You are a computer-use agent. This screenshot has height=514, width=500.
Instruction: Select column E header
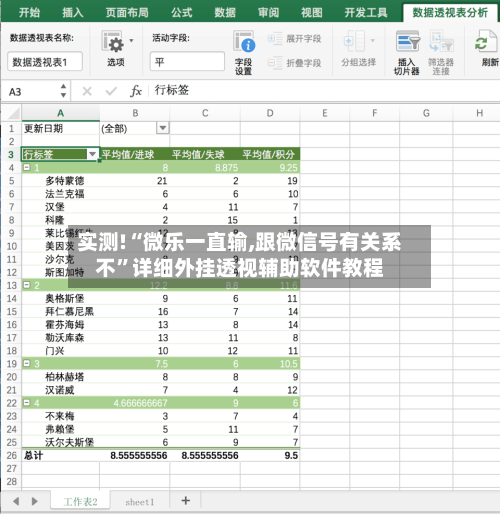tap(325, 113)
